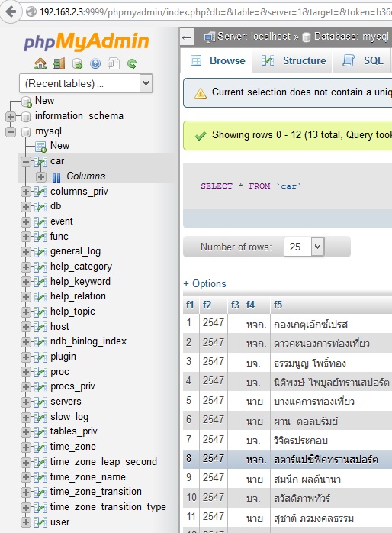Click the SELECT keyword link in query
The height and width of the screenshot is (533, 392).
217,186
